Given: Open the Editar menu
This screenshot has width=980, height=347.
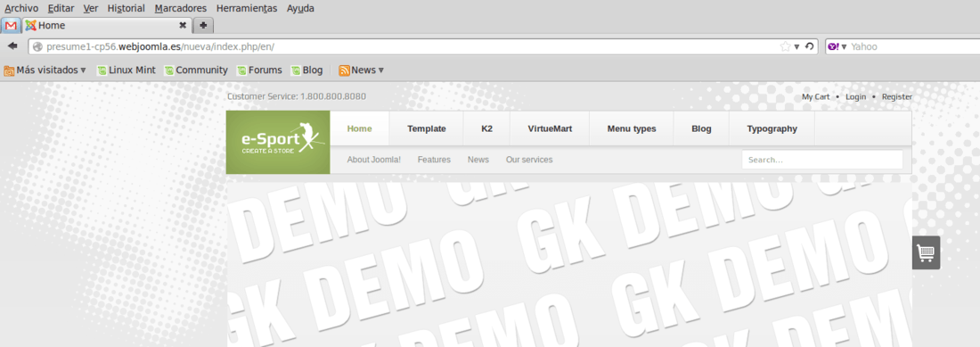Looking at the screenshot, I should pos(61,8).
